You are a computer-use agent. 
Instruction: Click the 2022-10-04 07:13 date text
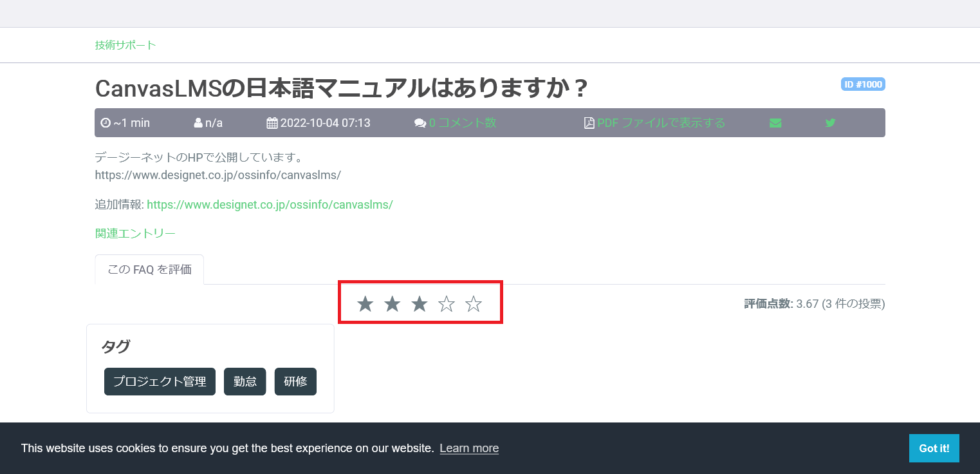click(x=326, y=123)
